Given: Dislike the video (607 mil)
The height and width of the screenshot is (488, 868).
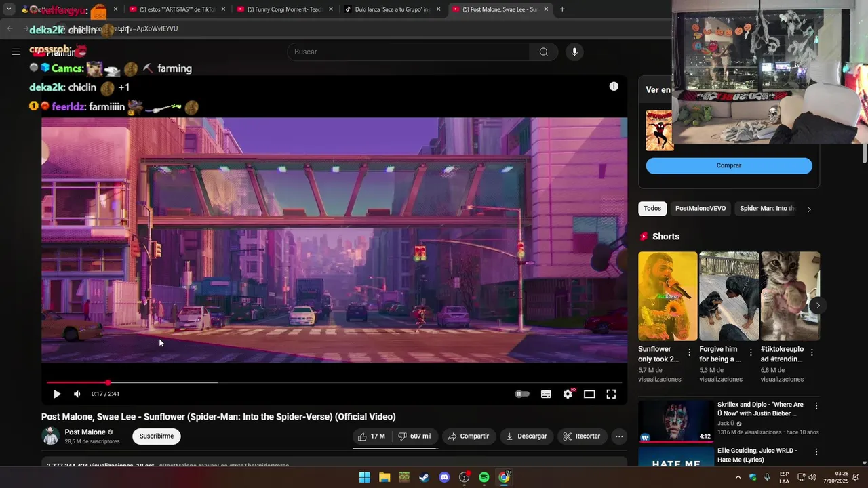Looking at the screenshot, I should (x=414, y=436).
